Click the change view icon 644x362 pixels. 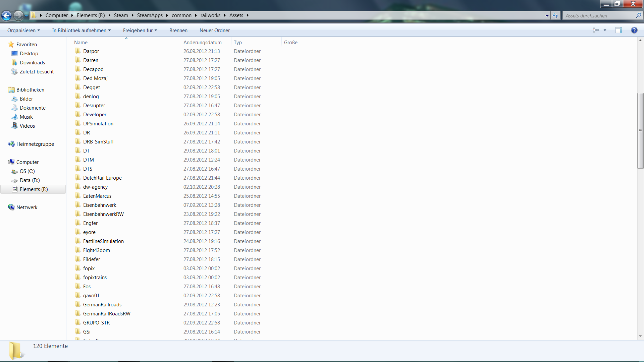pos(596,30)
